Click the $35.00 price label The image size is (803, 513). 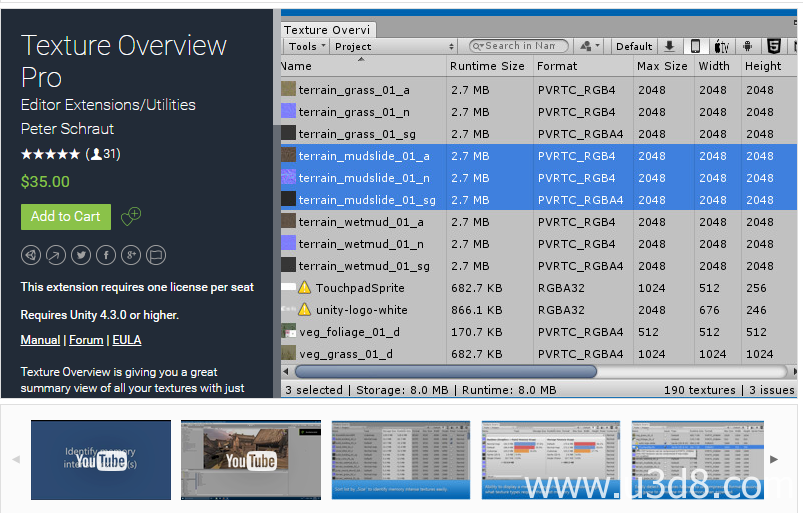45,182
